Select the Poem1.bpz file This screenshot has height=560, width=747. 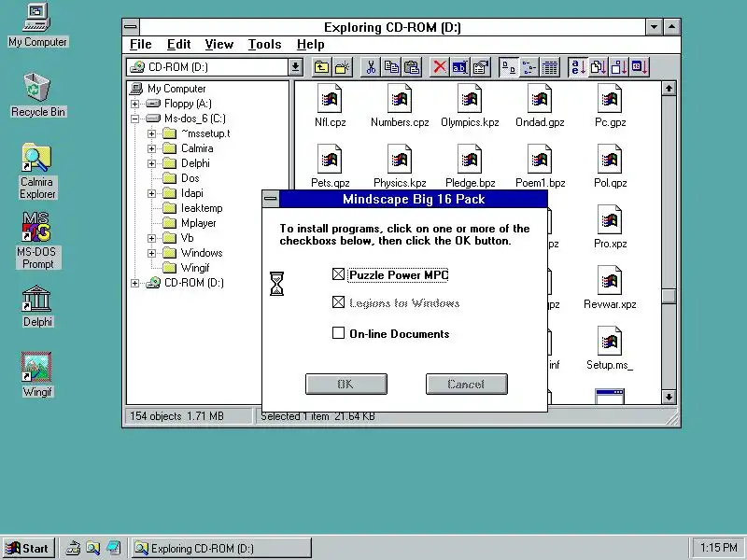540,166
